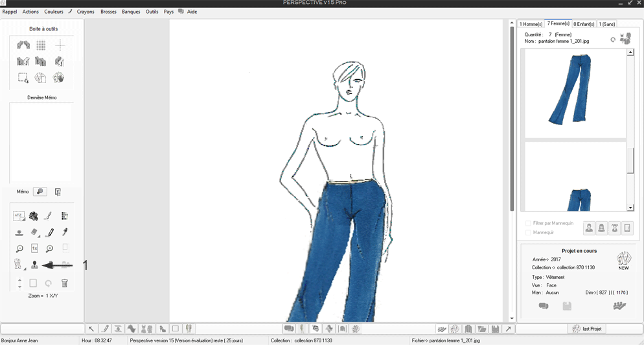Screen dimensions: 644x345
Task: Enable the Filtrer par Mannequin checkbox
Action: [529, 223]
